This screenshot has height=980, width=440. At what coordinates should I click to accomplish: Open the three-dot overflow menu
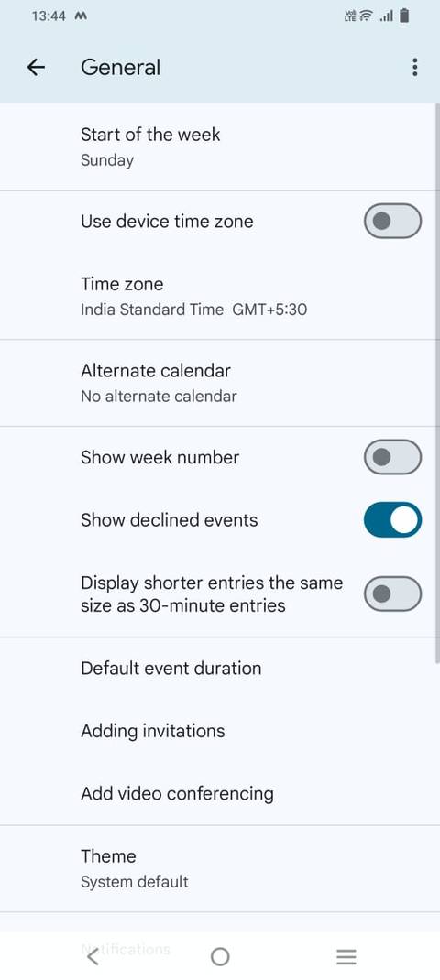pyautogui.click(x=414, y=67)
